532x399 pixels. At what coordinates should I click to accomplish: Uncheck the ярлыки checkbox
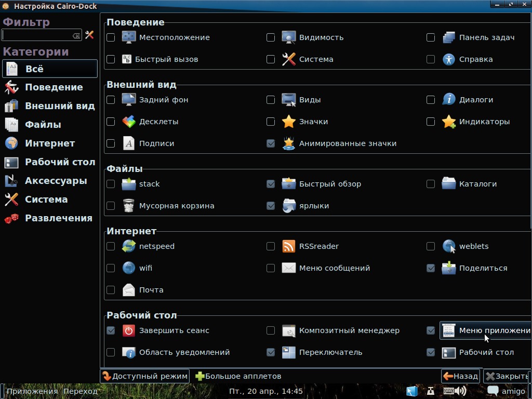click(x=271, y=206)
